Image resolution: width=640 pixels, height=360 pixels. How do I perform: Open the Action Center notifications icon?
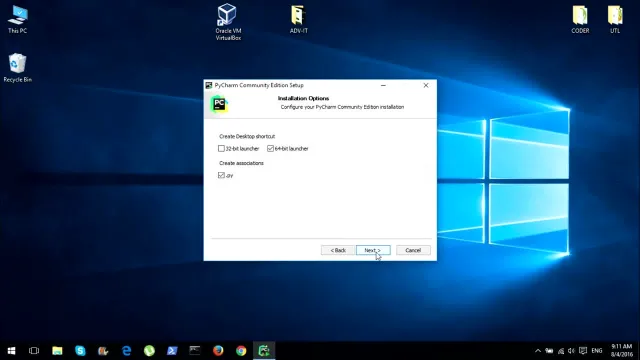(583, 351)
